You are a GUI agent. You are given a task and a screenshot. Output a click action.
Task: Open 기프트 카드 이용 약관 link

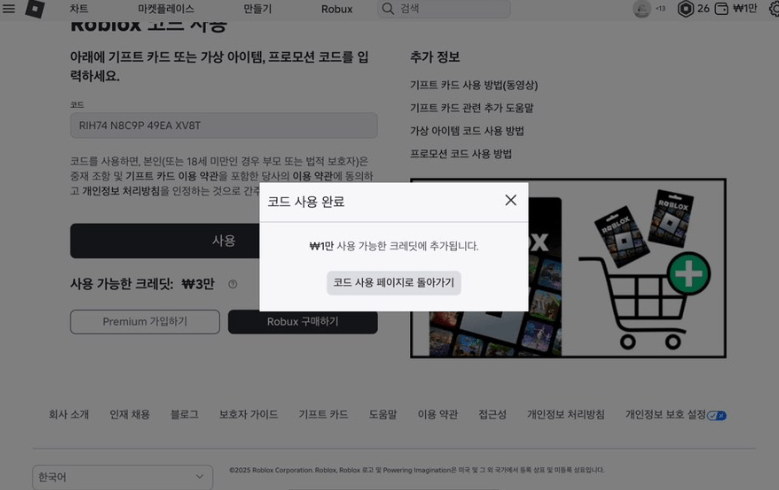(172, 176)
